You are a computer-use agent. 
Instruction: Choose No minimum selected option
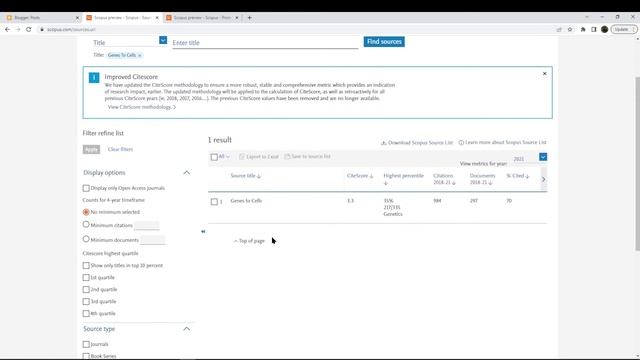(x=86, y=212)
